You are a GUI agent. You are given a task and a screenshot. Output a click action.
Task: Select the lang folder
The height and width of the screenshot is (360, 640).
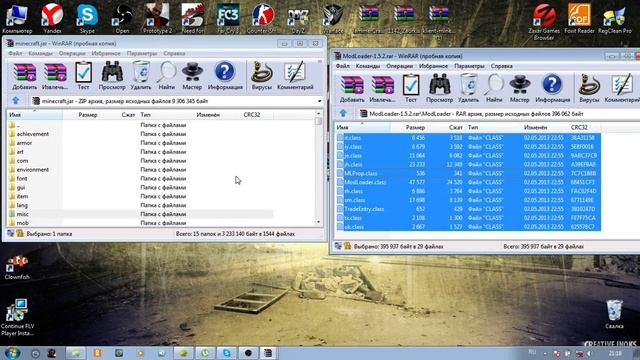click(22, 205)
